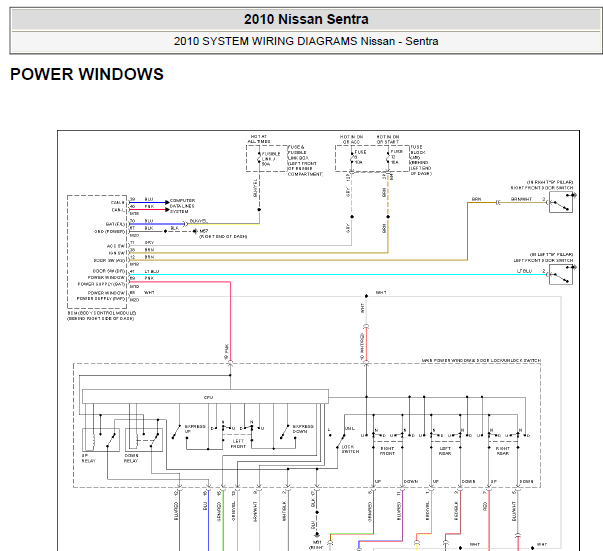This screenshot has width=603, height=551.
Task: Click the "GND (POWER)" terminal label
Action: click(x=110, y=231)
